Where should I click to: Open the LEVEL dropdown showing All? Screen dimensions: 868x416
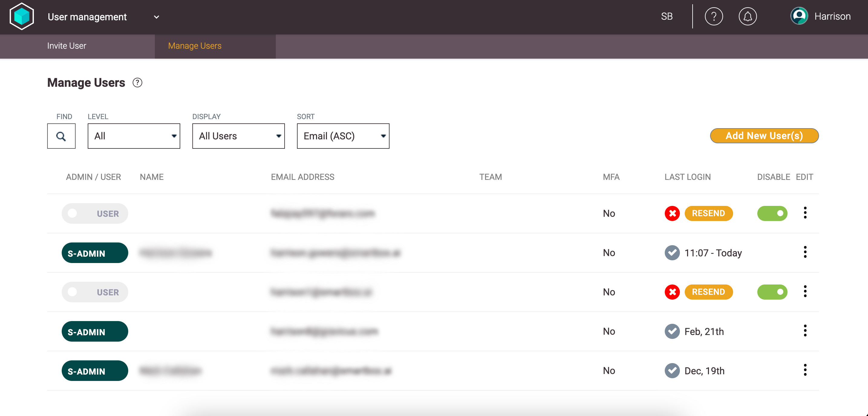[x=134, y=136]
